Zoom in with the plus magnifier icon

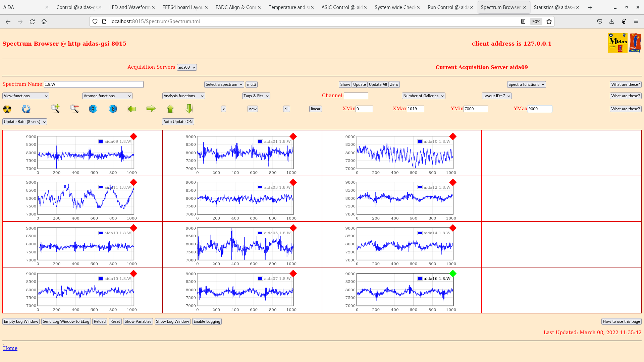pos(55,109)
